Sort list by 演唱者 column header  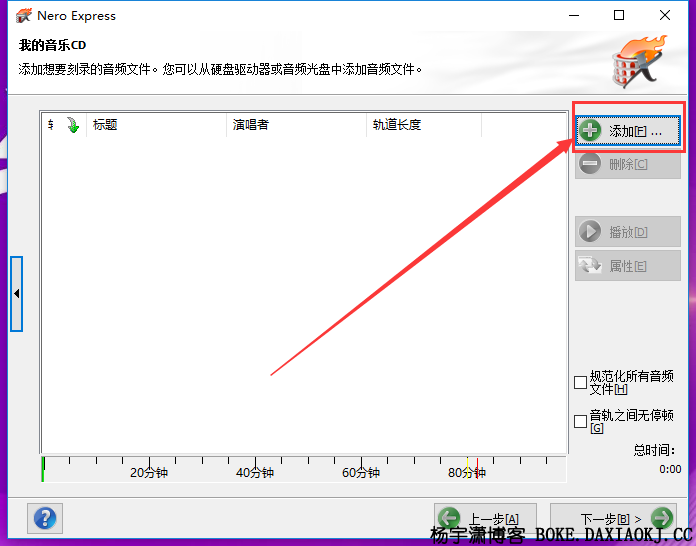(x=296, y=125)
